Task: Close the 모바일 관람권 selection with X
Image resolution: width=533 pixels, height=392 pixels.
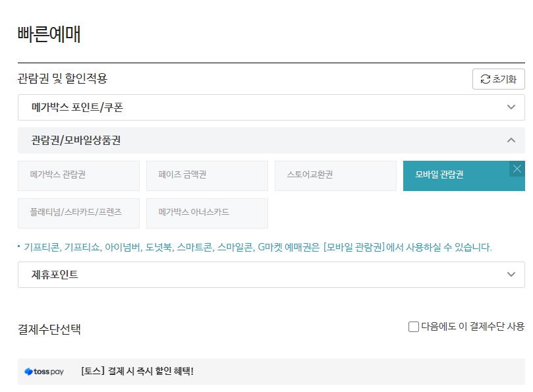Action: pos(517,169)
